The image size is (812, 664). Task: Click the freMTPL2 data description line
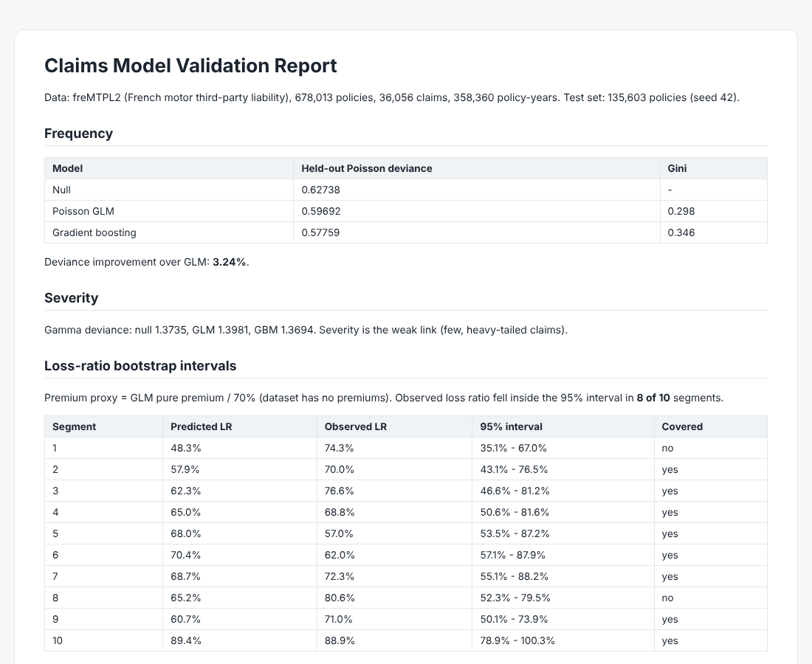coord(392,97)
